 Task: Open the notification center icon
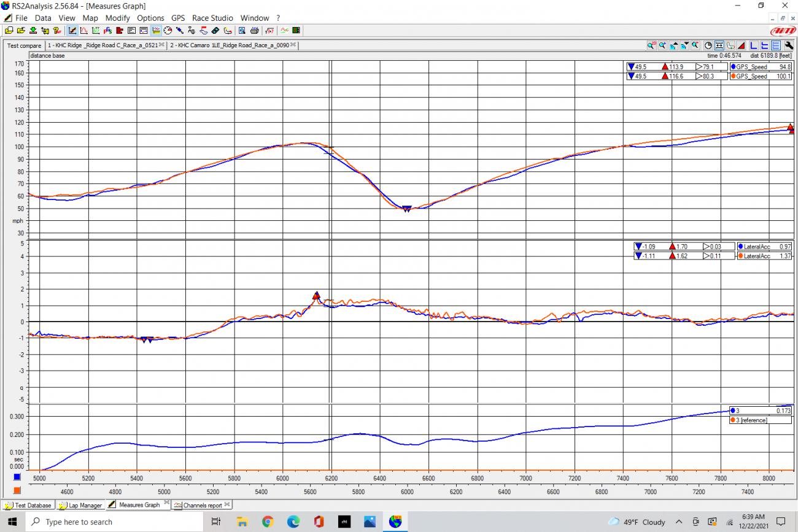tap(781, 522)
